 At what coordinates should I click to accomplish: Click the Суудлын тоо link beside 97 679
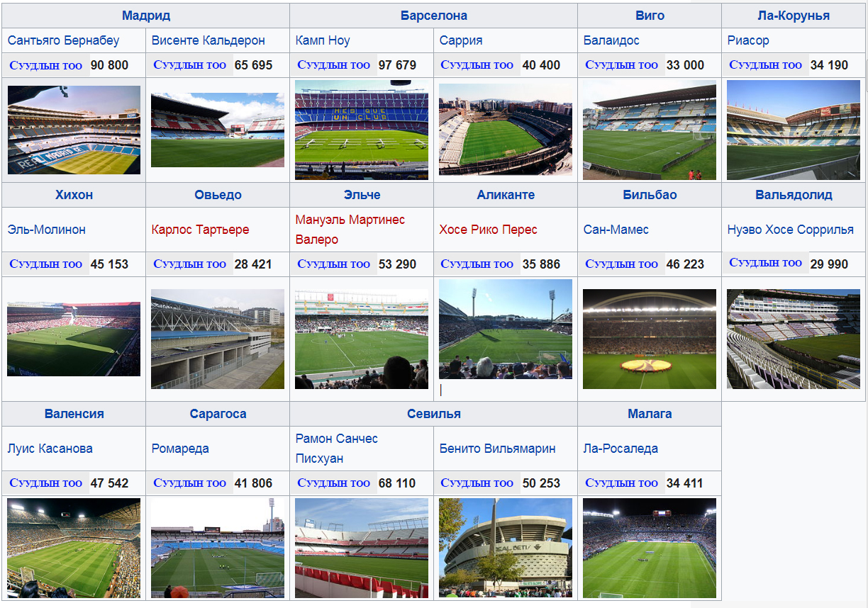(333, 65)
